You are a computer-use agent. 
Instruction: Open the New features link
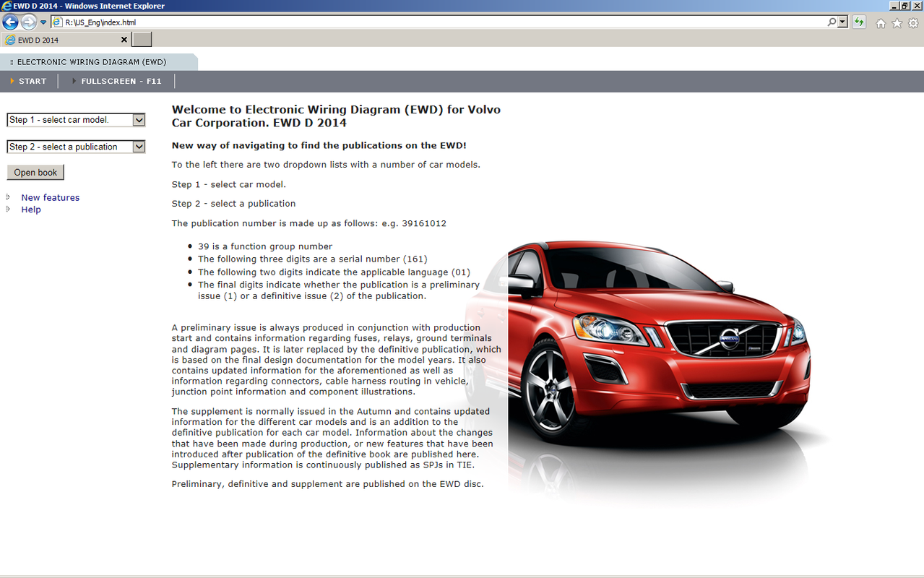pyautogui.click(x=51, y=197)
